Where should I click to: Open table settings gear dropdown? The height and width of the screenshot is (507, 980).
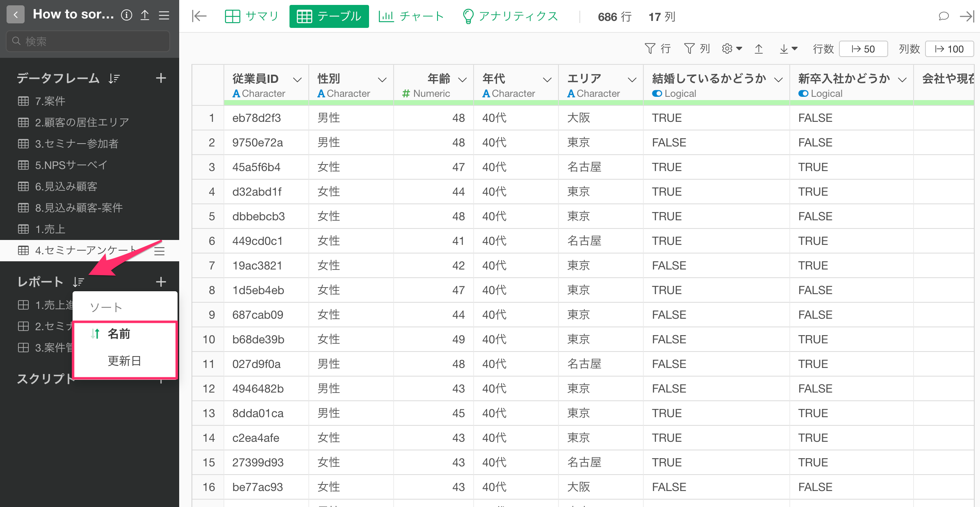(732, 49)
